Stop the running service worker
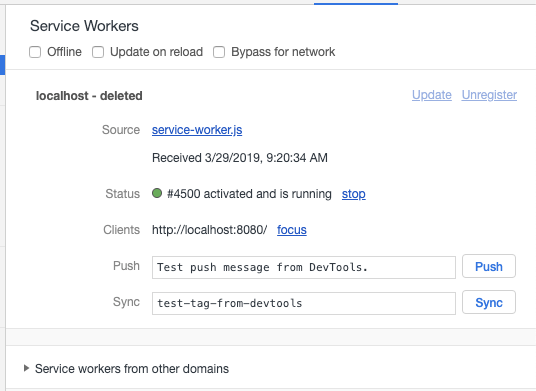 click(353, 194)
